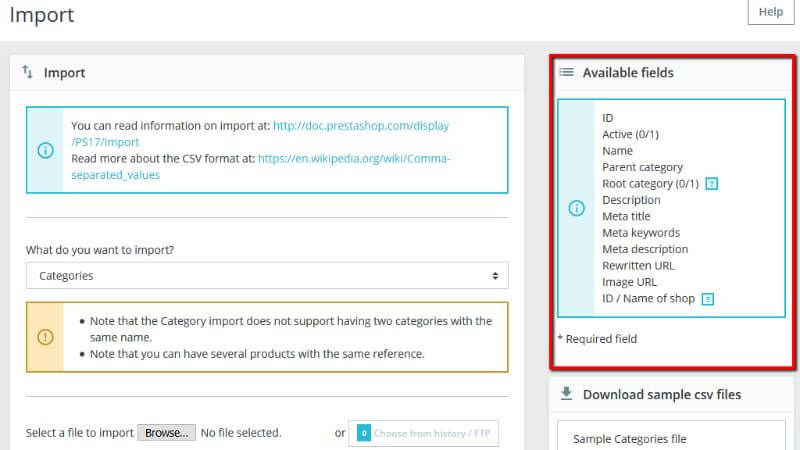Select the 'Name' field in Available fields
800x450 pixels.
tap(617, 151)
